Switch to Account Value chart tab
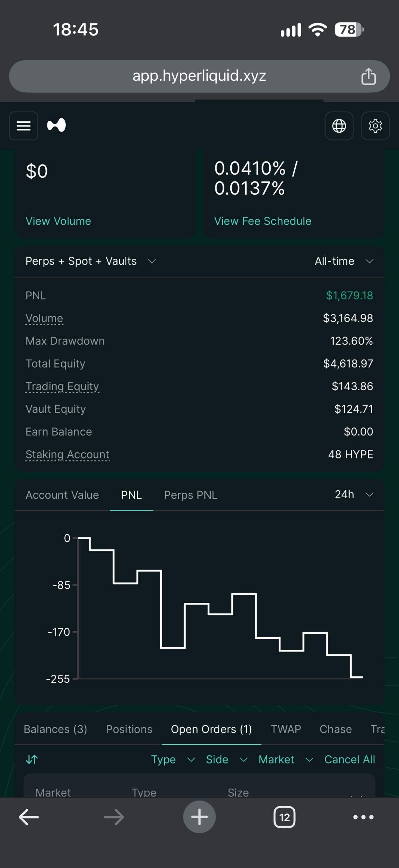 (x=62, y=495)
